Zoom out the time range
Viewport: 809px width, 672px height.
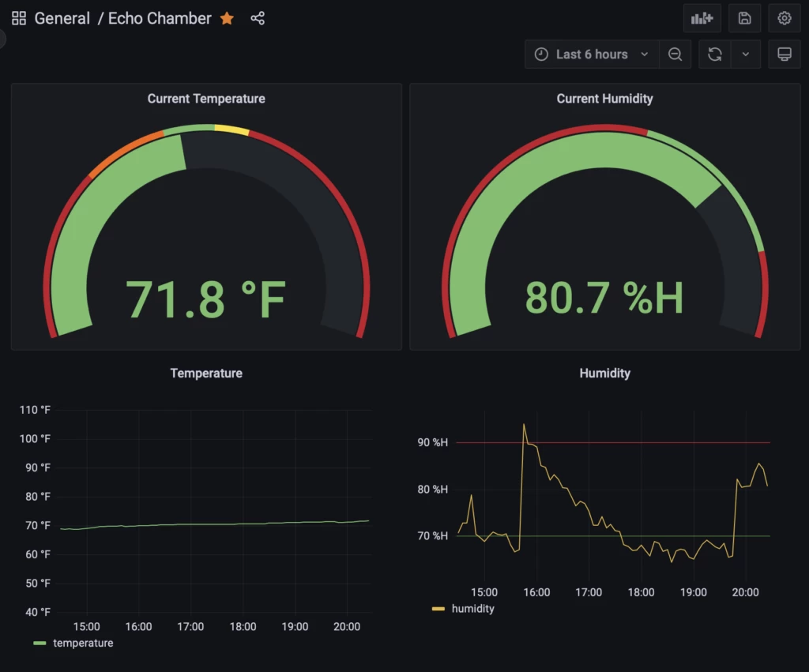[x=675, y=54]
